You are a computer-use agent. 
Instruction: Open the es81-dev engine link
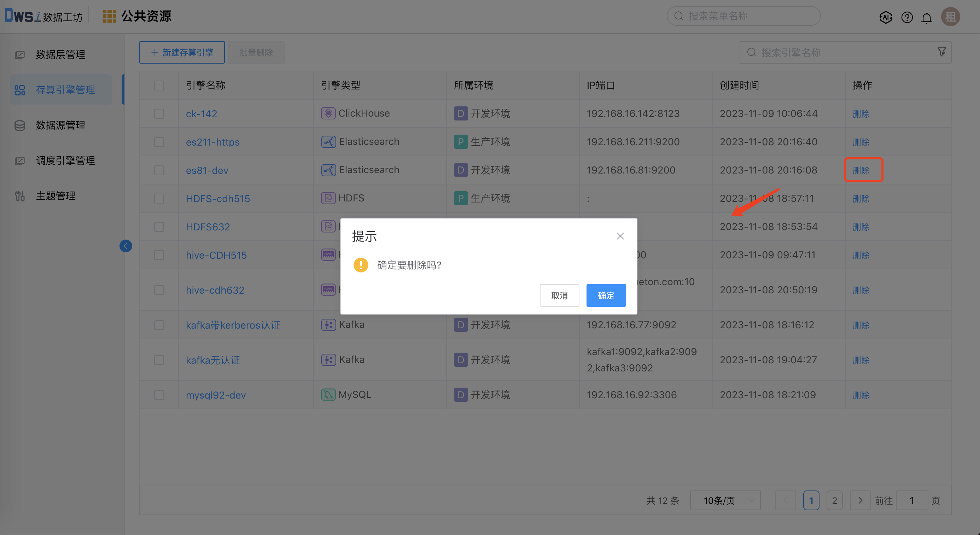tap(207, 170)
